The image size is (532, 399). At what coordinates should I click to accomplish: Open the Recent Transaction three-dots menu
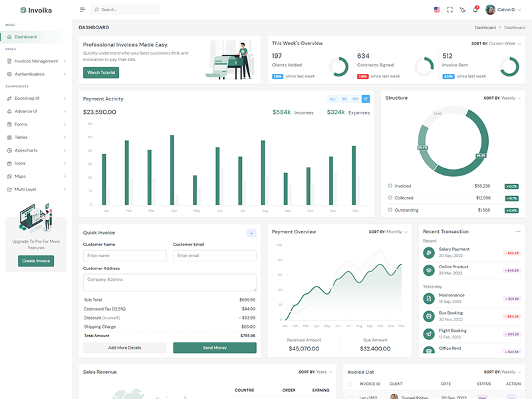click(518, 231)
